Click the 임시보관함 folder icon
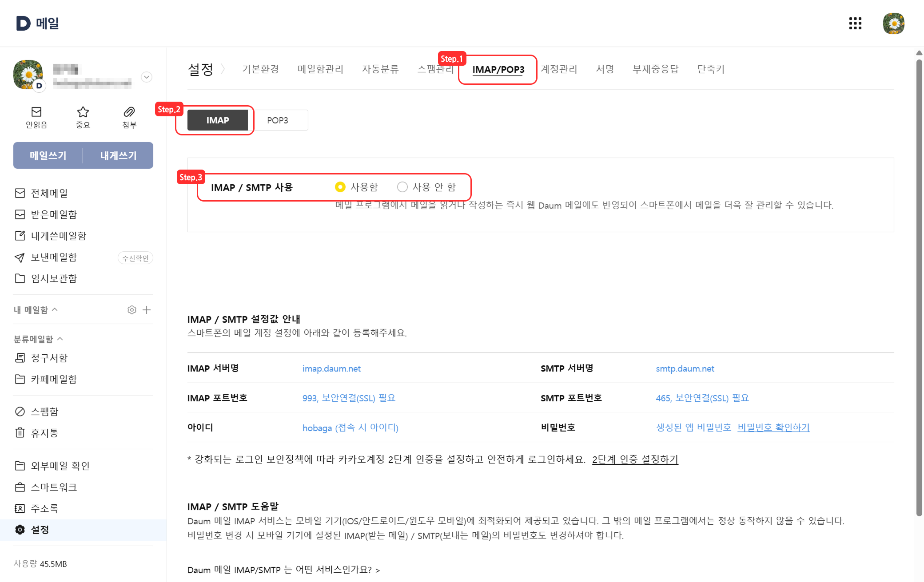Viewport: 924px width, 582px height. click(x=20, y=278)
